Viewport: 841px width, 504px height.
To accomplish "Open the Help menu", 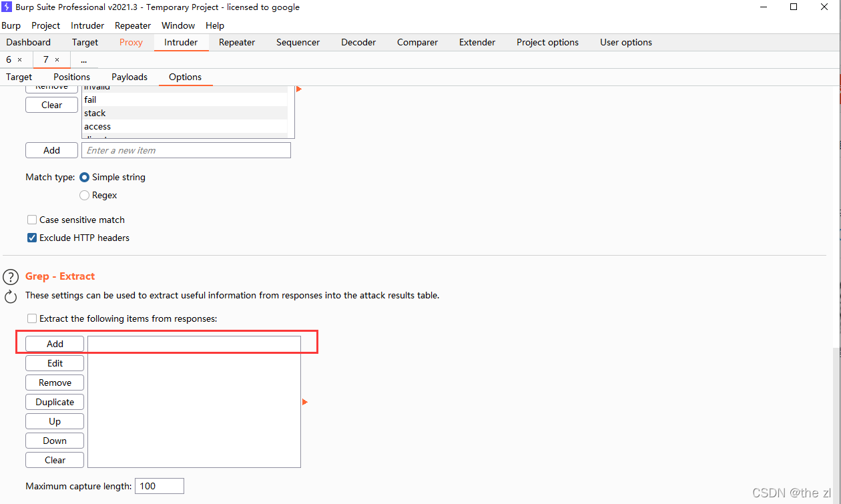I will pos(215,25).
